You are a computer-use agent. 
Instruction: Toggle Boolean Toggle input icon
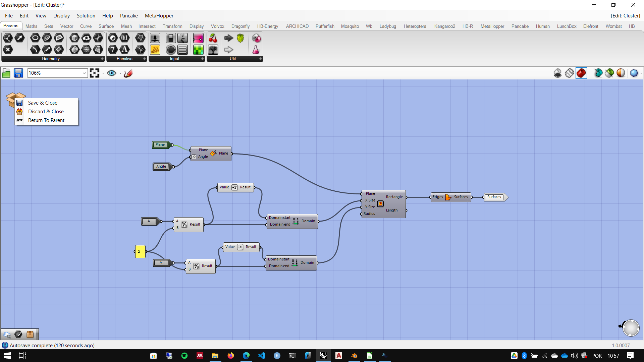(171, 38)
